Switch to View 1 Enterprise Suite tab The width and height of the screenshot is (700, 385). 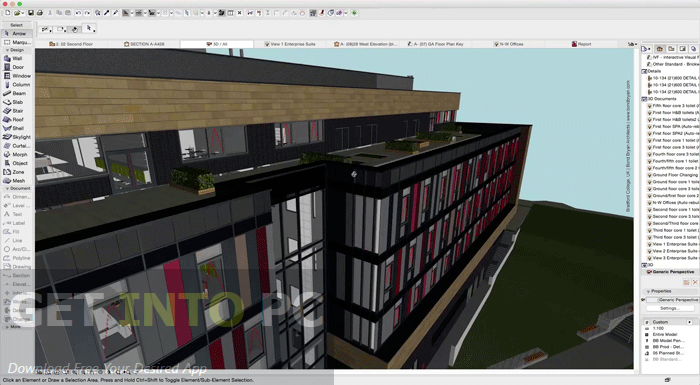click(290, 44)
